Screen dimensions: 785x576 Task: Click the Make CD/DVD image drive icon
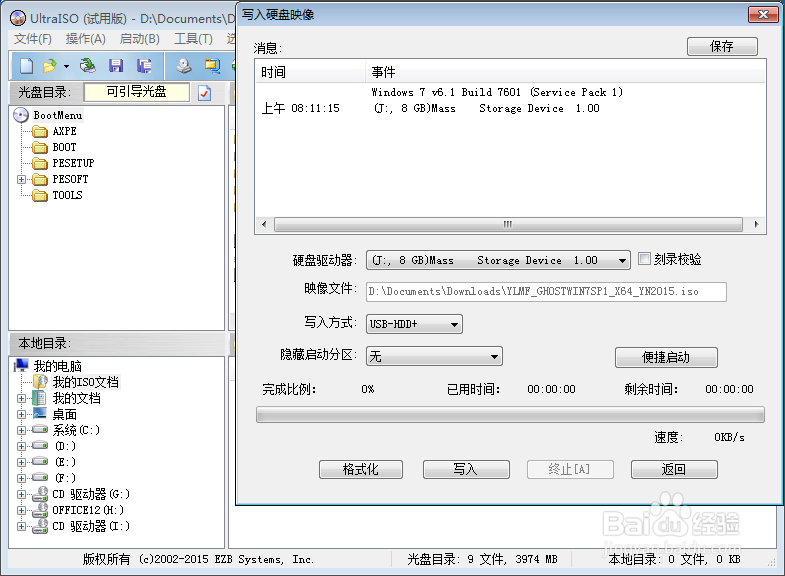(x=184, y=66)
